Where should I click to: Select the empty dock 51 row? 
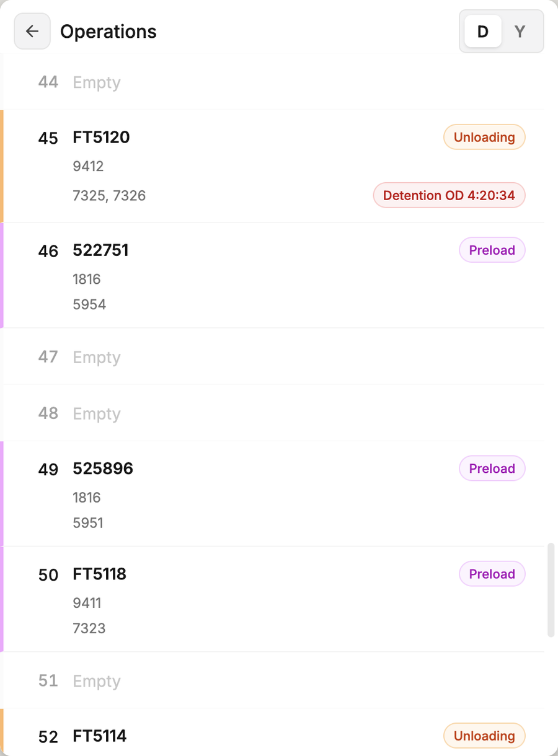(273, 680)
